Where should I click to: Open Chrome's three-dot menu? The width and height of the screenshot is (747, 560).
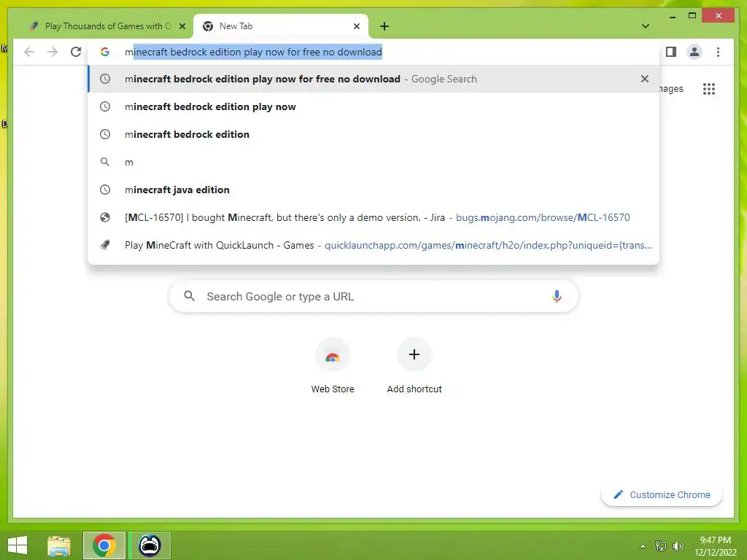coord(718,52)
